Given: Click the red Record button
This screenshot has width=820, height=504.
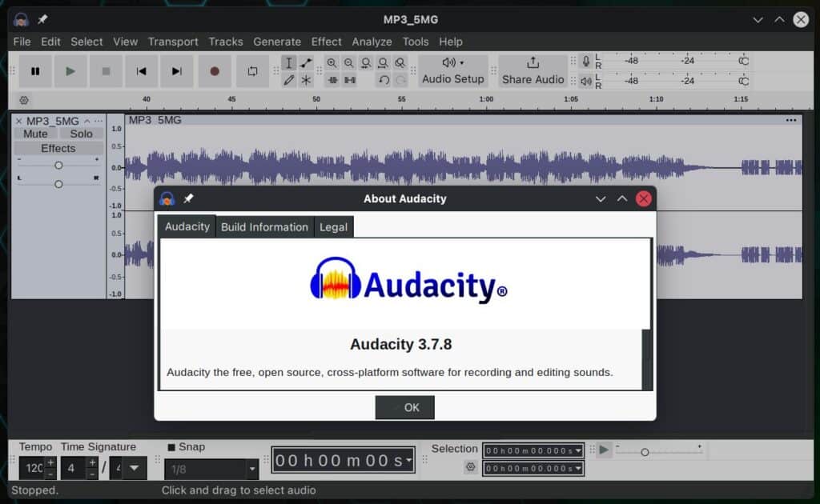Looking at the screenshot, I should click(215, 71).
